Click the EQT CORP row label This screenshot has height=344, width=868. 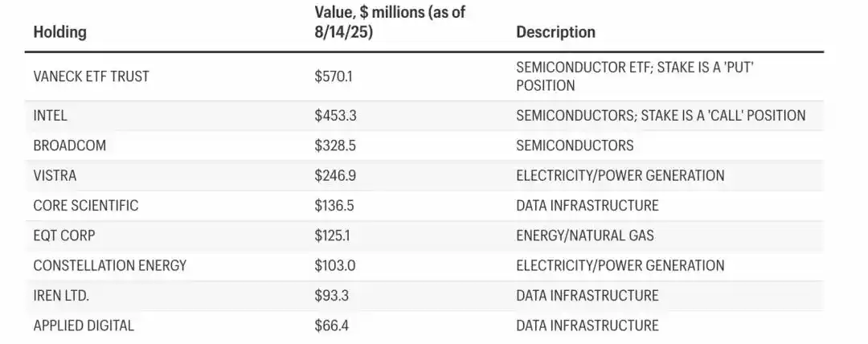(x=64, y=235)
